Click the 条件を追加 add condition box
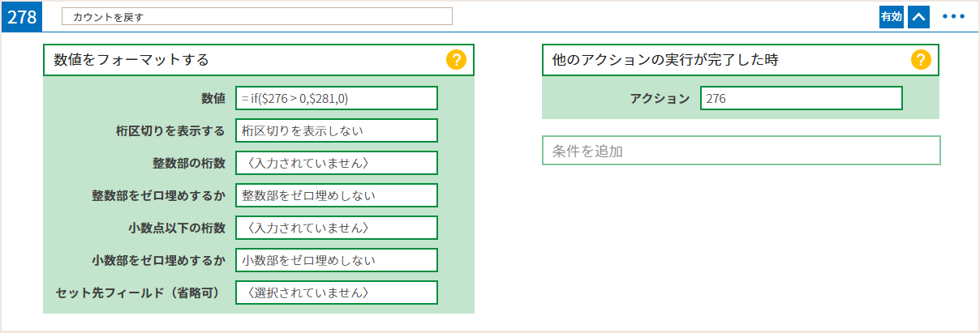 pos(741,151)
